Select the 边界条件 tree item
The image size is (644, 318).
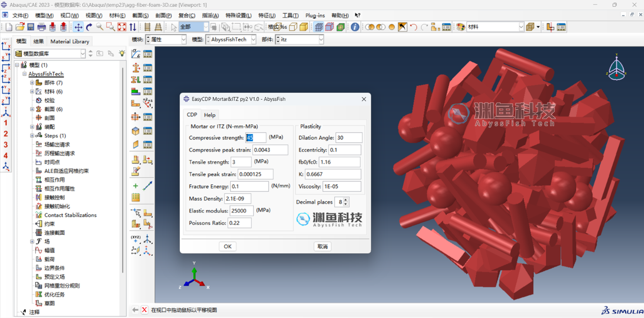[x=54, y=268]
